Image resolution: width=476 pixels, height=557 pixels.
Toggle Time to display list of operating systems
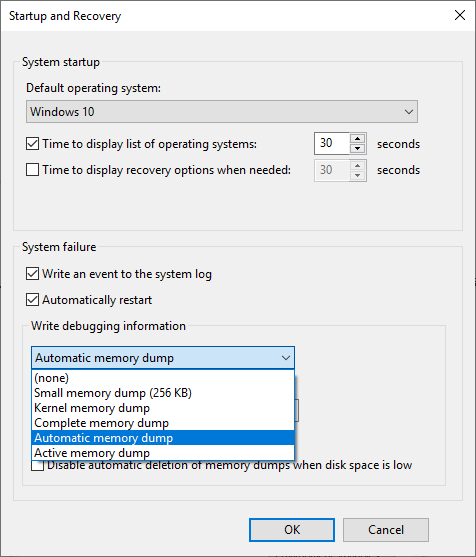[32, 144]
